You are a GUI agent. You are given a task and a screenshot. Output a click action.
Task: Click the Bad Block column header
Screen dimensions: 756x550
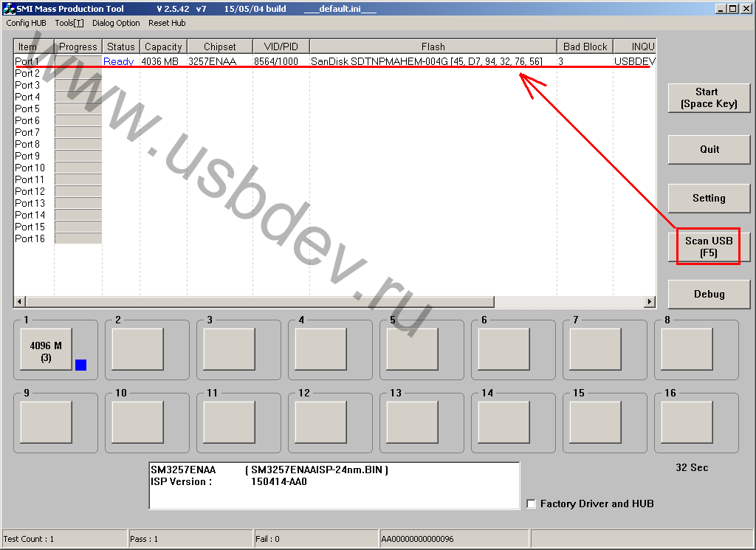pyautogui.click(x=585, y=47)
